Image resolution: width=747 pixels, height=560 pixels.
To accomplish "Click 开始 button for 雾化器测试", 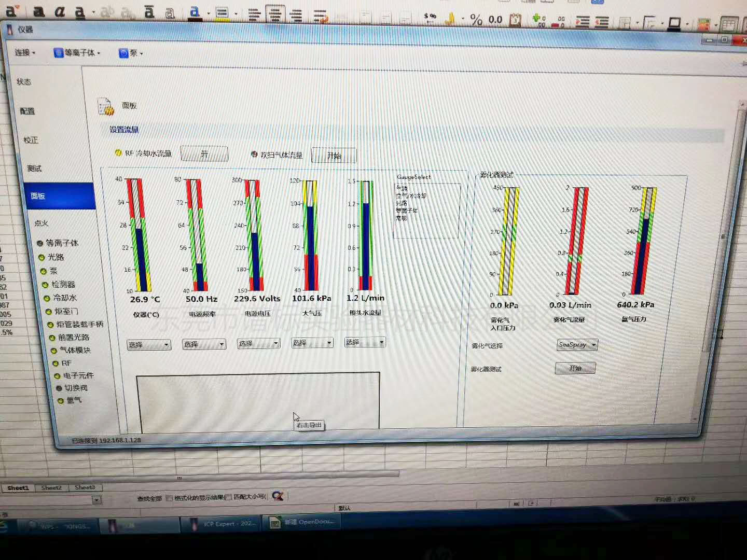I will 575,368.
